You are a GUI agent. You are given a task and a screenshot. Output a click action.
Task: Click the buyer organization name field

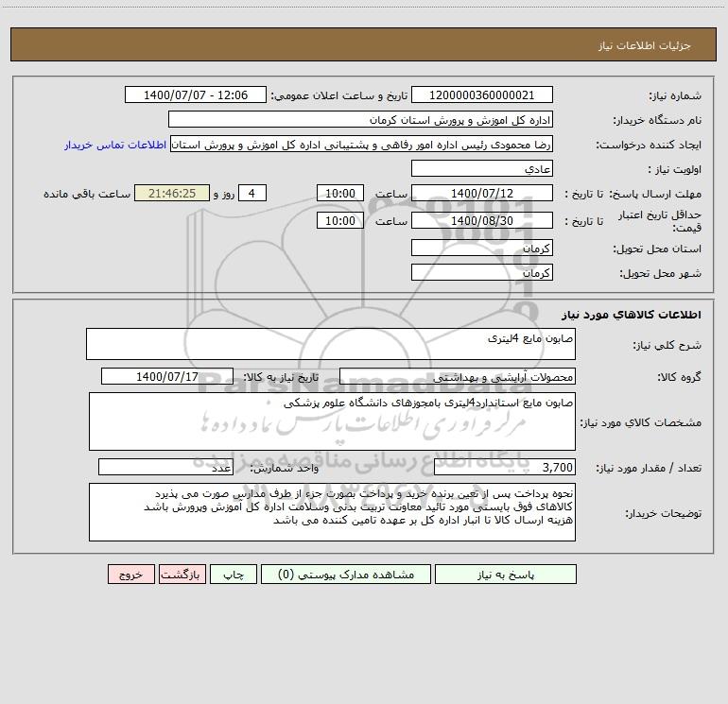360,120
